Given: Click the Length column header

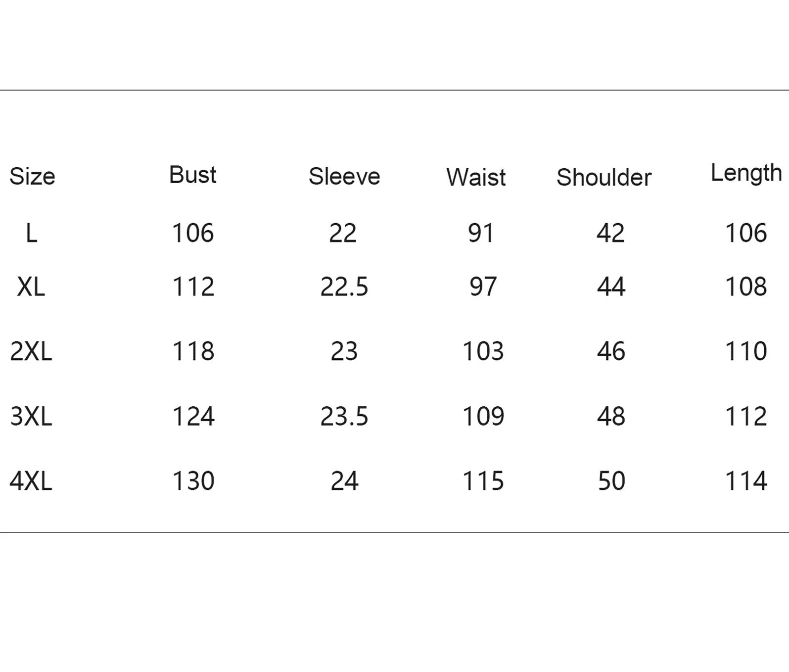Looking at the screenshot, I should (x=746, y=173).
